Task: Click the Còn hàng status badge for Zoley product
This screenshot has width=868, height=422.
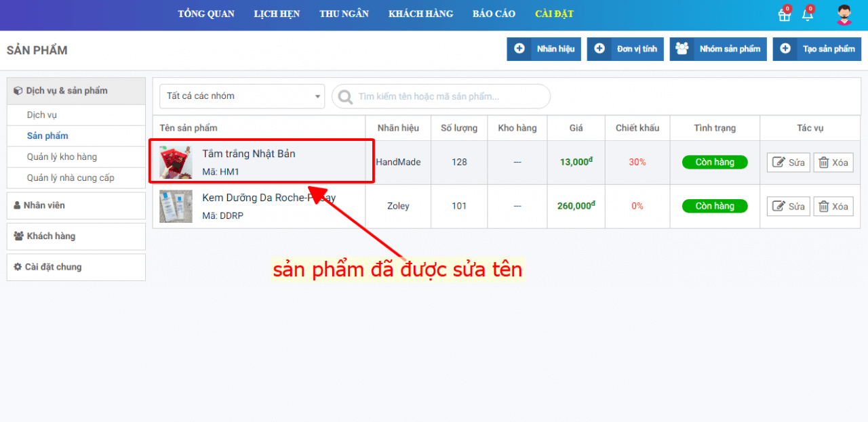Action: (x=715, y=206)
